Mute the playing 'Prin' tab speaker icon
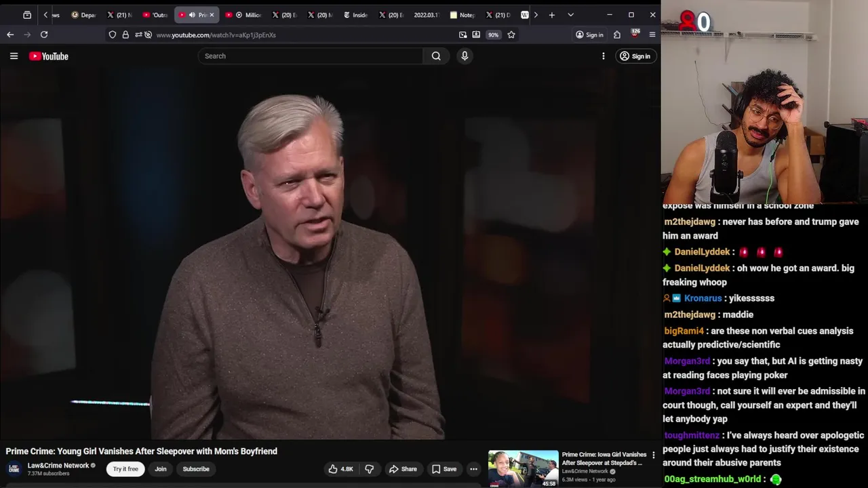 pyautogui.click(x=192, y=15)
